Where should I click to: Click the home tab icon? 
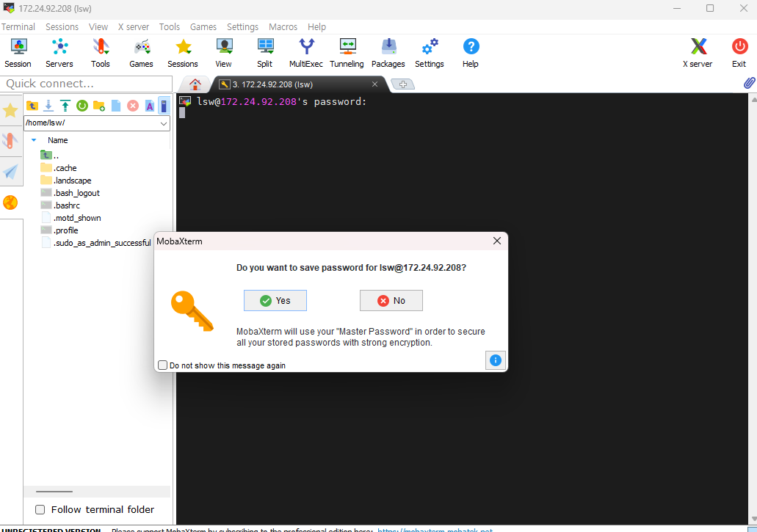[x=195, y=84]
